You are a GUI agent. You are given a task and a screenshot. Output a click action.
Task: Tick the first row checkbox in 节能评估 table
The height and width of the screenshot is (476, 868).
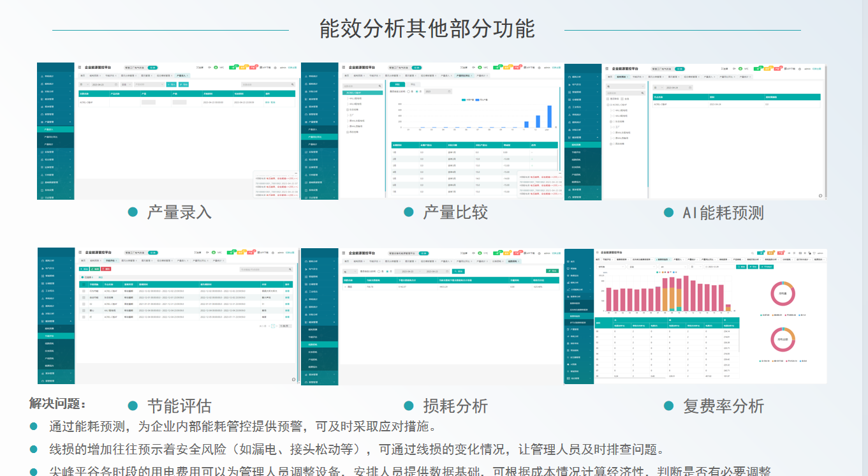(84, 291)
